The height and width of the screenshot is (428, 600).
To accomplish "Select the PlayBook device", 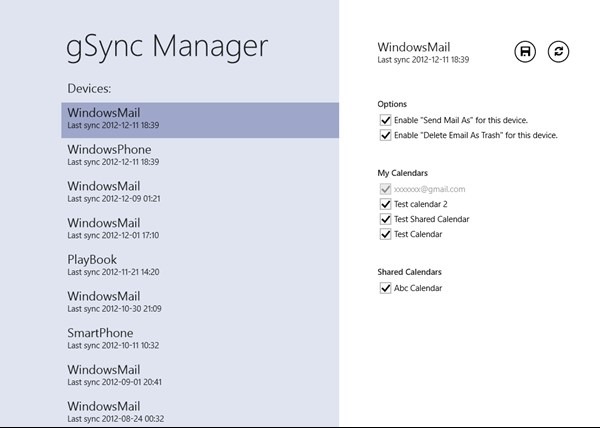I will click(x=200, y=265).
